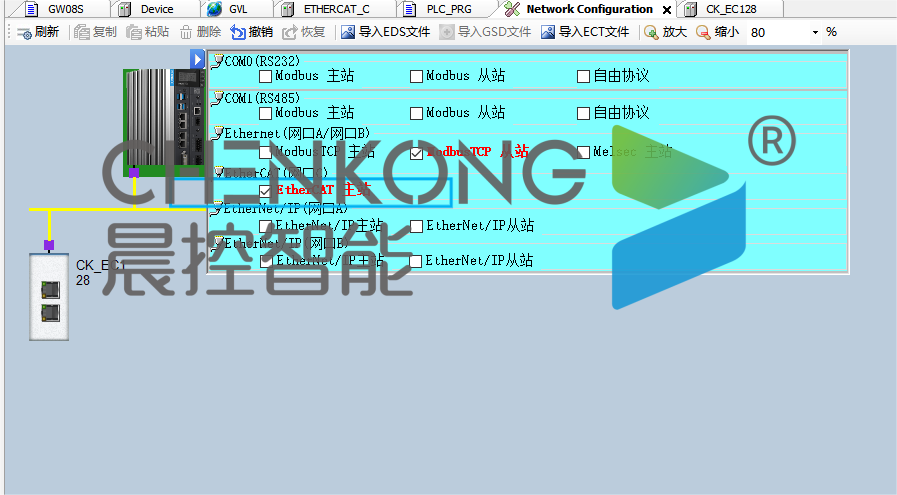Click the Ethernet(网口A/网口B) port icon
This screenshot has width=897, height=495.
tap(217, 133)
